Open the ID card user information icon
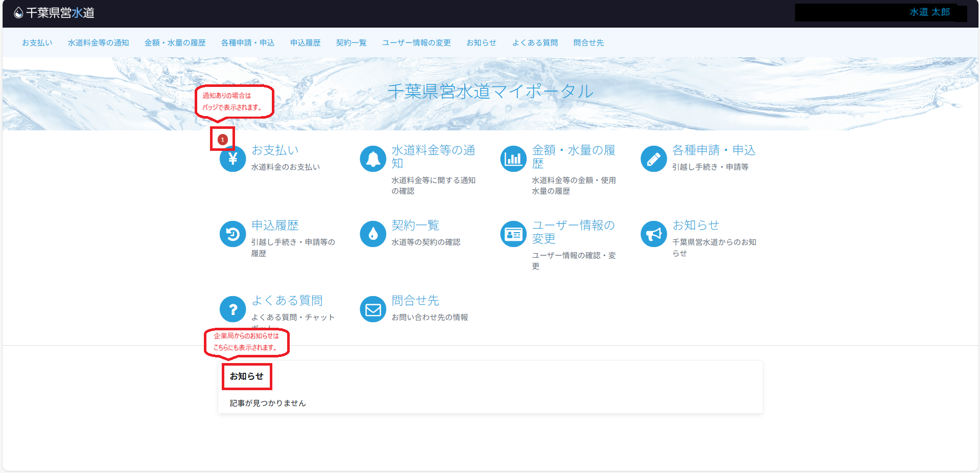 pos(513,234)
